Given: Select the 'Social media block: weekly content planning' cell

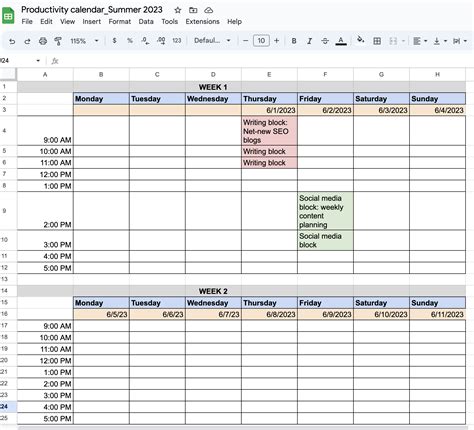Looking at the screenshot, I should (325, 211).
